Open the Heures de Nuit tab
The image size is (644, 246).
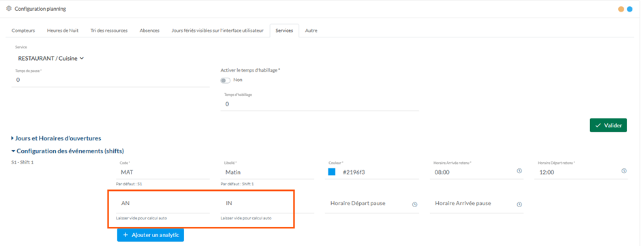coord(63,31)
